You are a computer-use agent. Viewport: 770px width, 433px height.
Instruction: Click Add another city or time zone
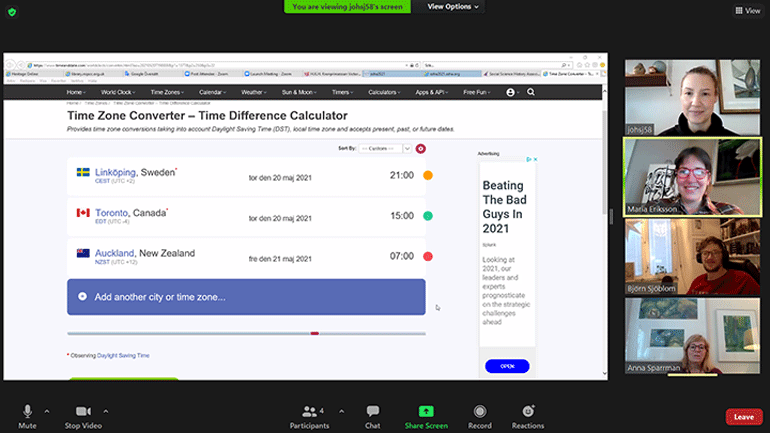click(246, 297)
